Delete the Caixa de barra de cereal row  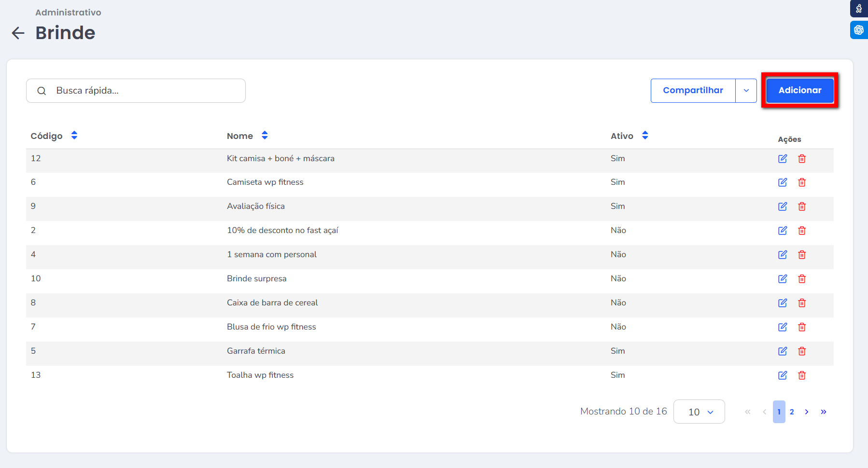802,303
